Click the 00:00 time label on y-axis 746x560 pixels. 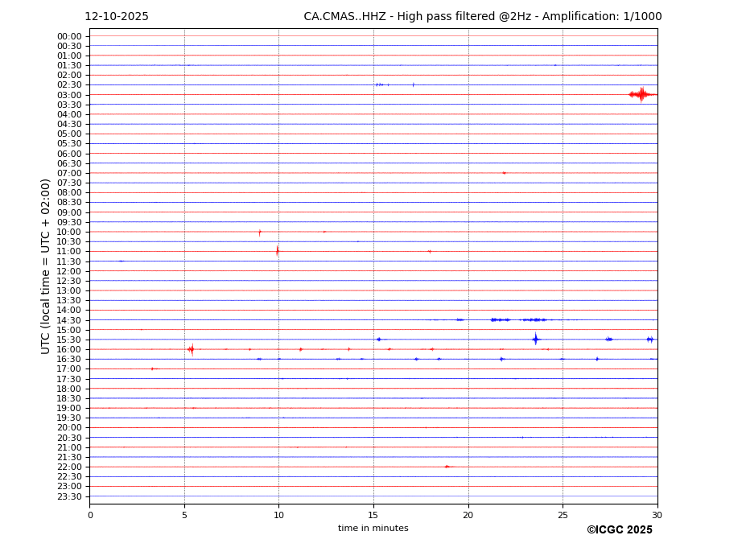point(69,36)
